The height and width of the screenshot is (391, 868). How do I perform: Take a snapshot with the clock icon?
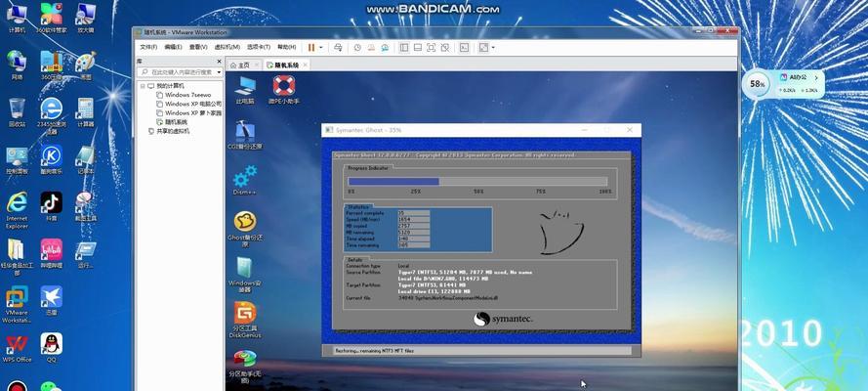click(357, 48)
